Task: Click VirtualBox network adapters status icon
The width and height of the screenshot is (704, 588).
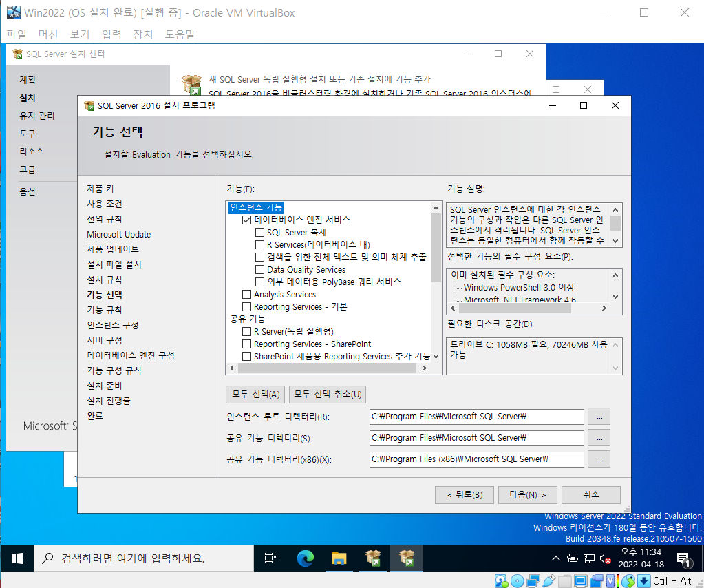Action: [x=533, y=581]
